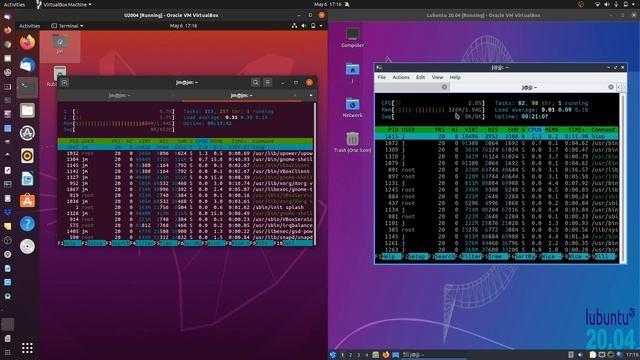The height and width of the screenshot is (360, 640).
Task: Close the first tab in Lubuntu terminal
Action: click(444, 87)
